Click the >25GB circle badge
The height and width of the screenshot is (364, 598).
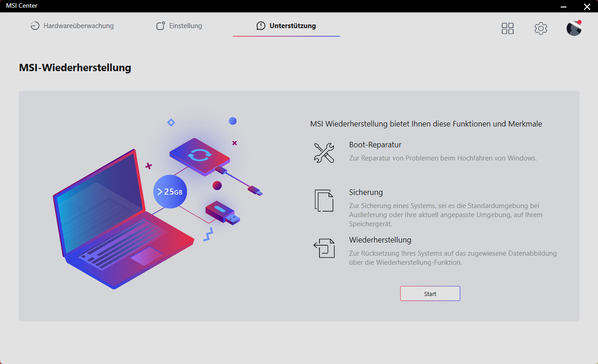[170, 192]
